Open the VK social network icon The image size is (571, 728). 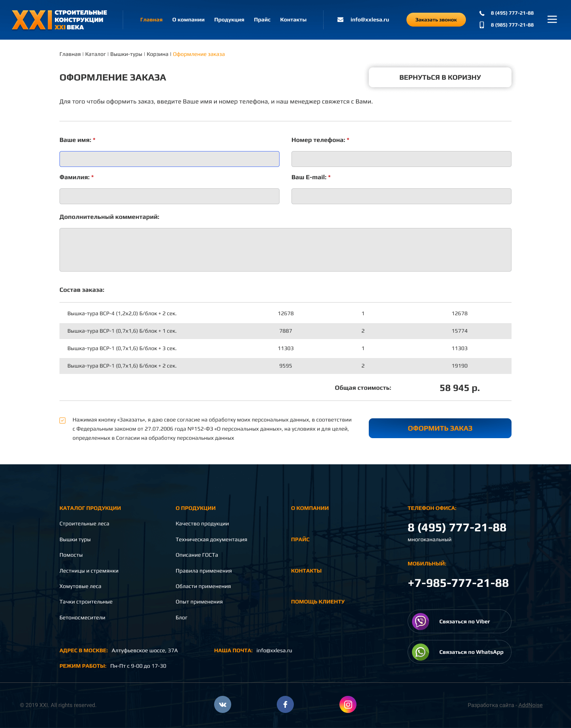222,705
